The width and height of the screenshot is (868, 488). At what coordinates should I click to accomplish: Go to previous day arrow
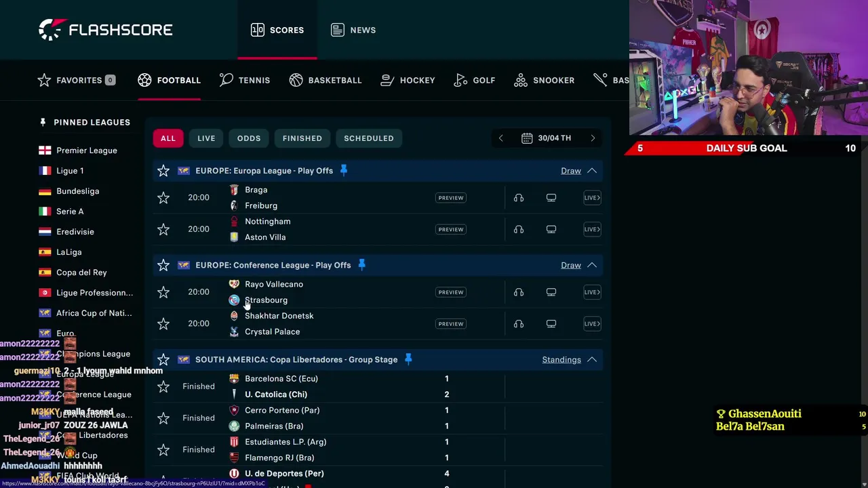(500, 138)
